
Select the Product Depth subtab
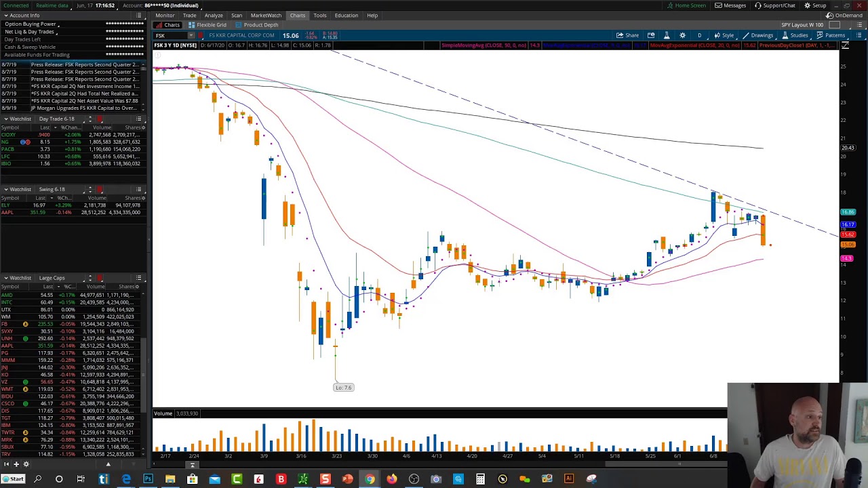click(256, 25)
